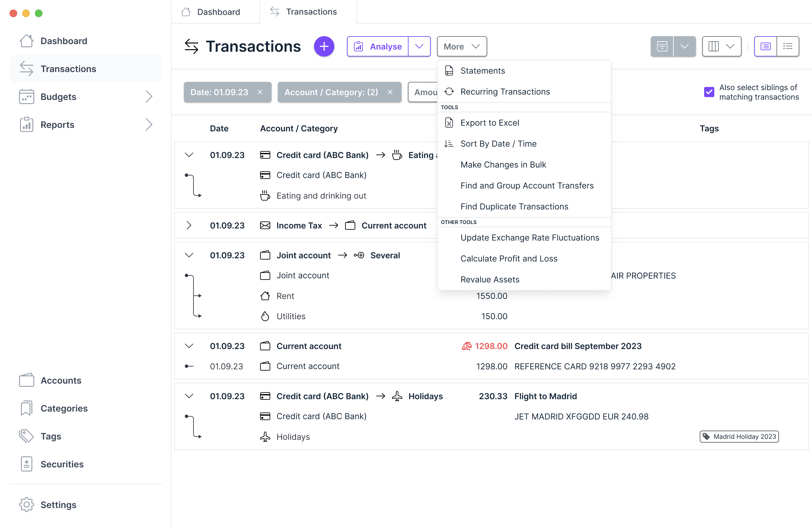Select the compact list view icon
This screenshot has height=528, width=812.
click(788, 46)
